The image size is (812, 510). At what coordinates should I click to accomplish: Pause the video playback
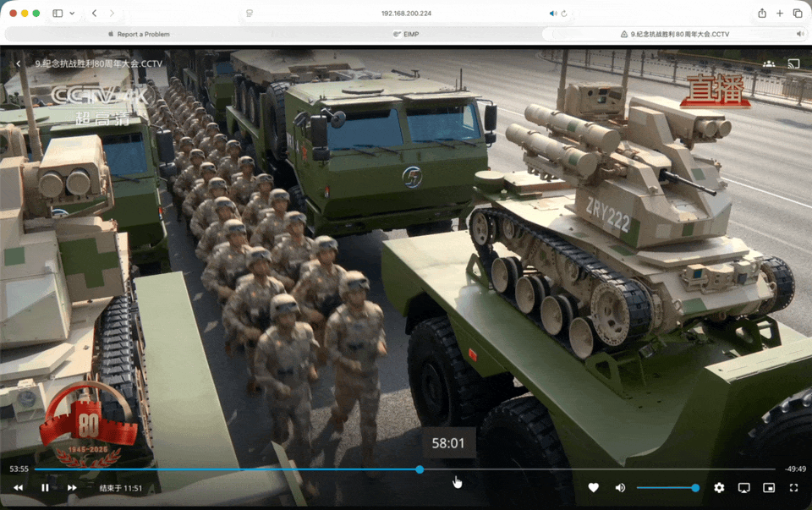click(45, 488)
